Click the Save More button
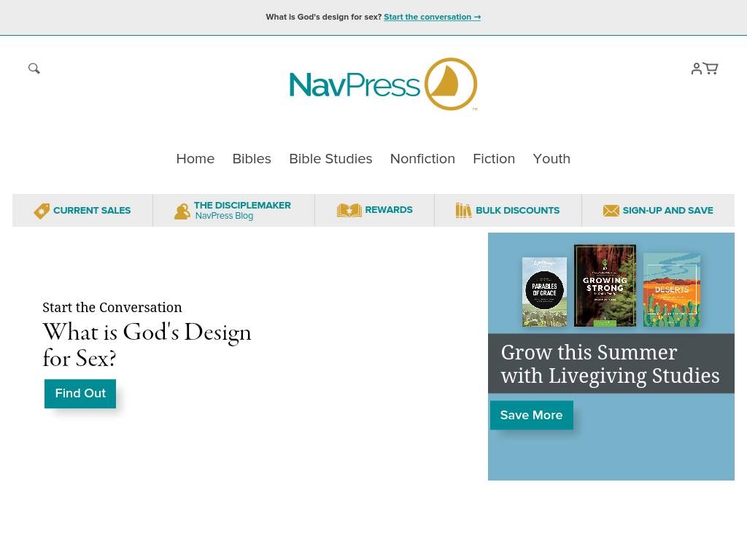747x560 pixels. (531, 415)
